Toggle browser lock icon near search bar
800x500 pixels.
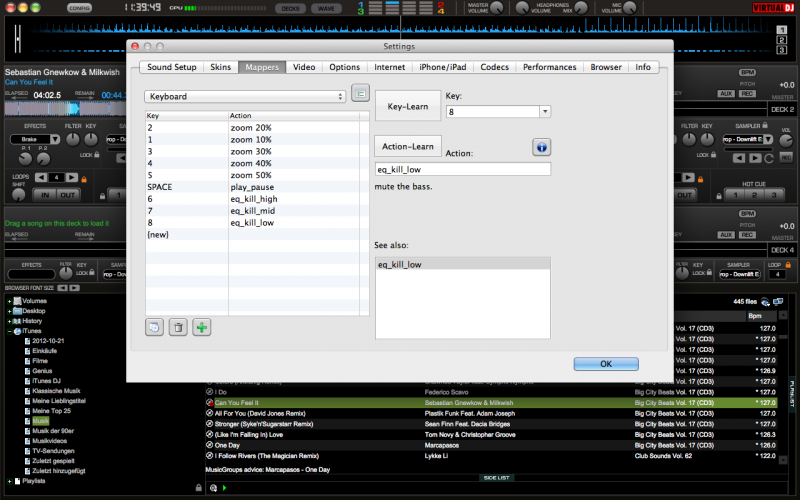198,488
